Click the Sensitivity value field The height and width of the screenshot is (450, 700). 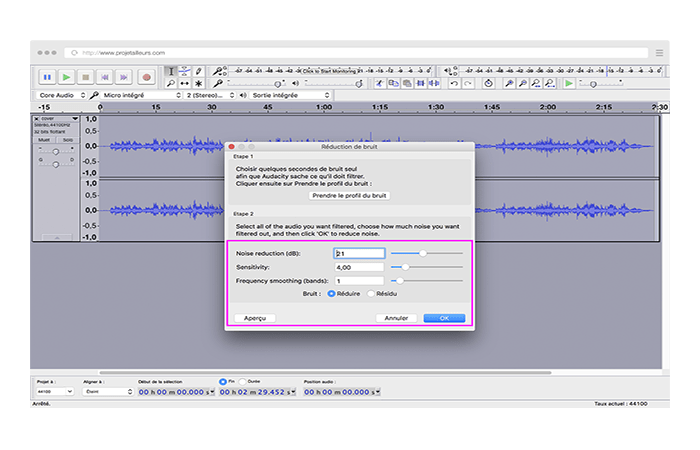click(x=359, y=267)
